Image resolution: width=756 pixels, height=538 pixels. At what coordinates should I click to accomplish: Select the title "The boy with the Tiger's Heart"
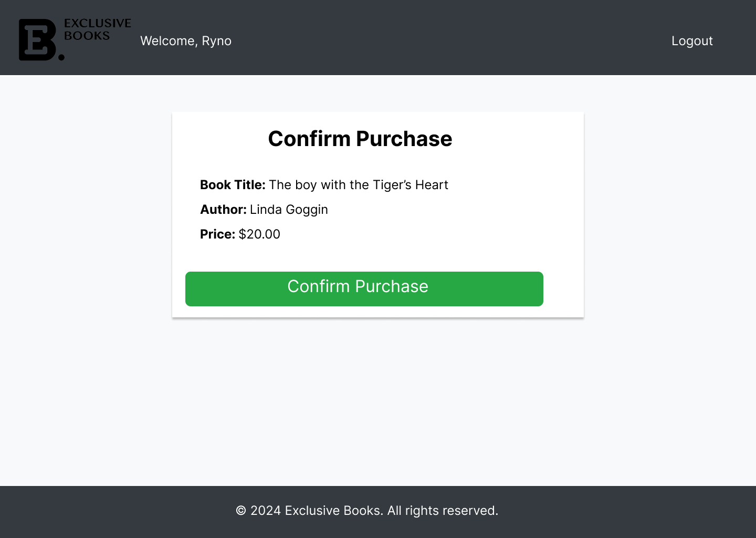(x=359, y=185)
